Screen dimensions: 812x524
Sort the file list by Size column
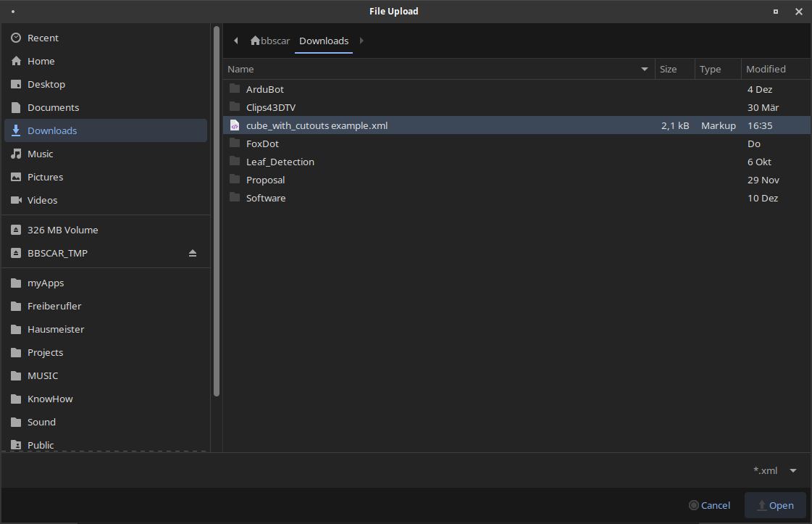click(x=668, y=70)
